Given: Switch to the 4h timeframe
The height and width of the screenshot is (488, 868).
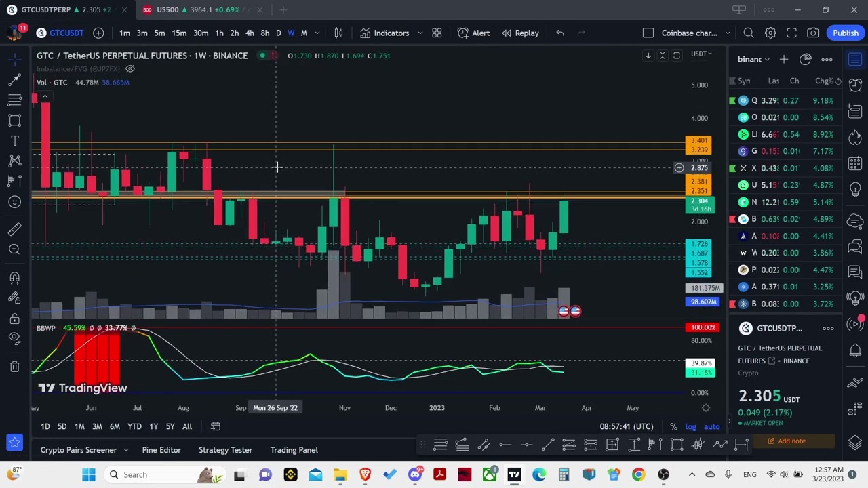Looking at the screenshot, I should (x=250, y=33).
